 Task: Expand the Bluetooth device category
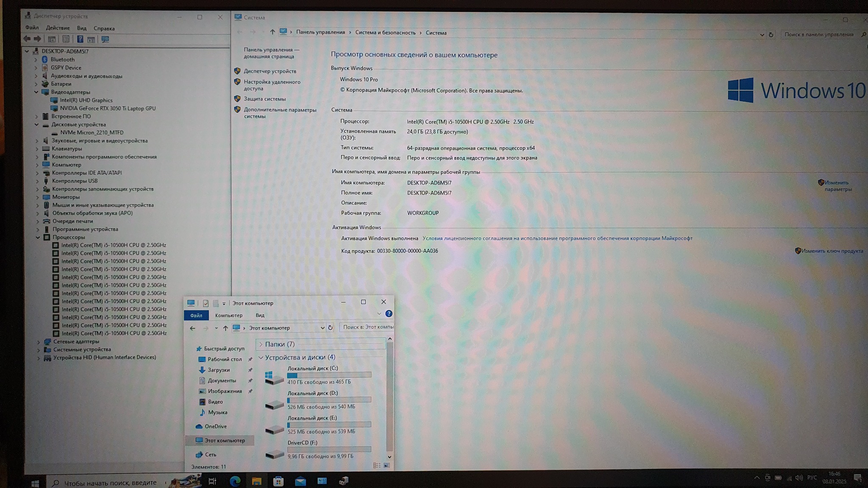pyautogui.click(x=36, y=60)
